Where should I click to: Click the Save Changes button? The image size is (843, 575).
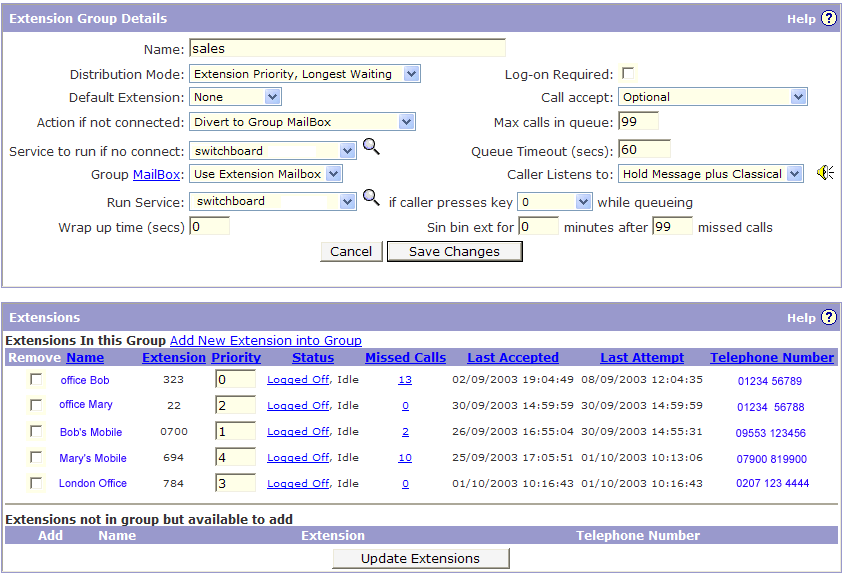tap(454, 251)
